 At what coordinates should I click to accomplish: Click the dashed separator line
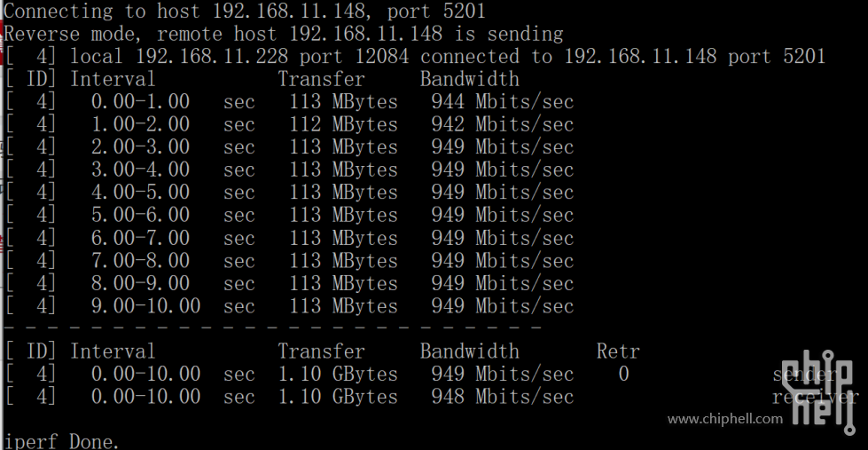point(272,328)
